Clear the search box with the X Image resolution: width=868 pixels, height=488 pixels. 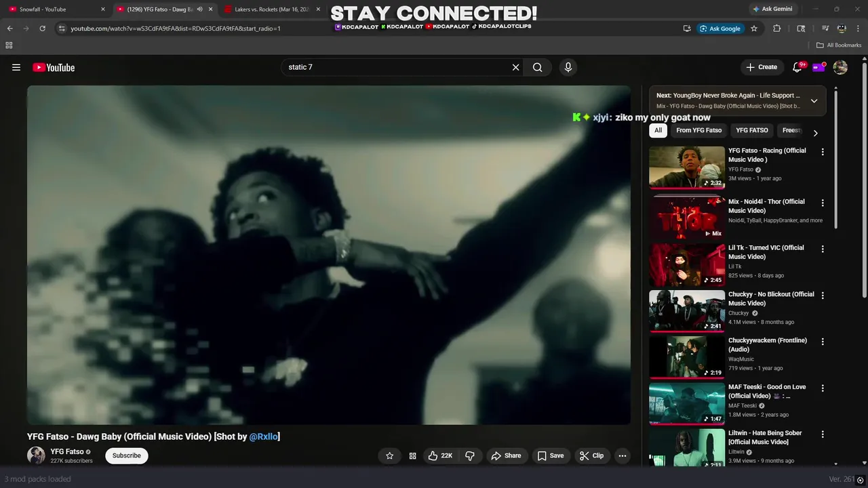pos(515,67)
